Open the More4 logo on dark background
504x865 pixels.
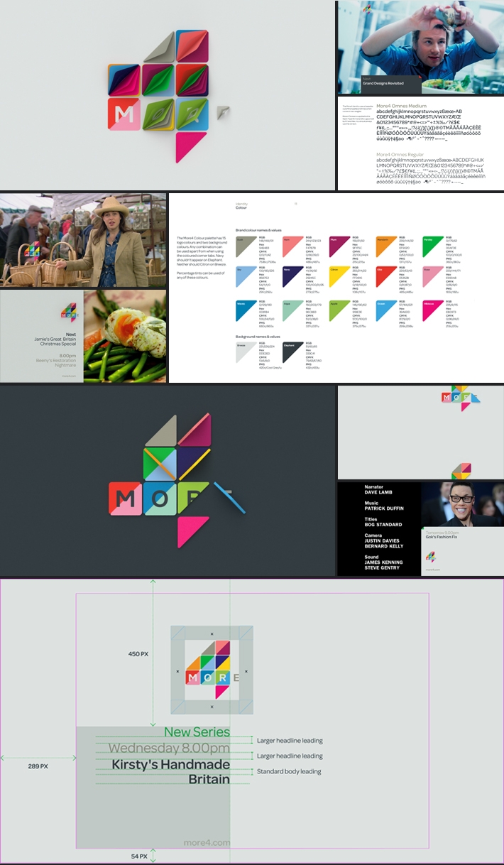pyautogui.click(x=167, y=481)
